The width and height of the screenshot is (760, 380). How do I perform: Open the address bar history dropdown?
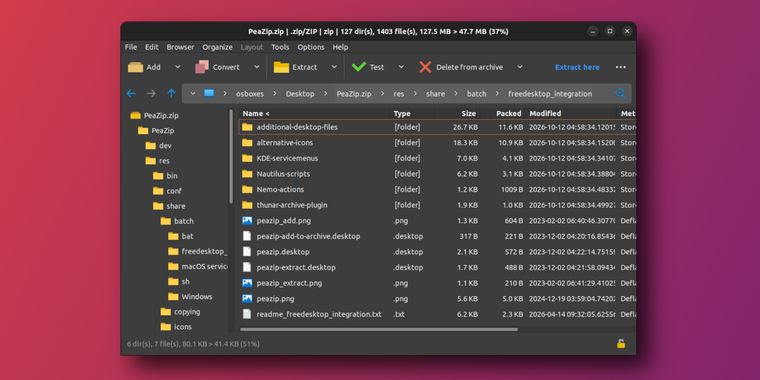pyautogui.click(x=192, y=94)
